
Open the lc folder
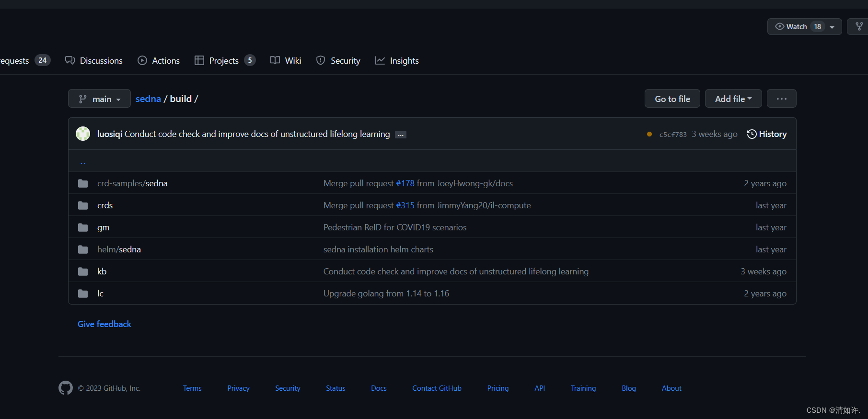(101, 294)
